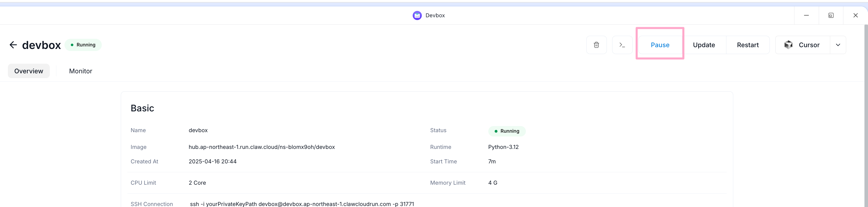Click the Image field label
868x207 pixels.
139,147
